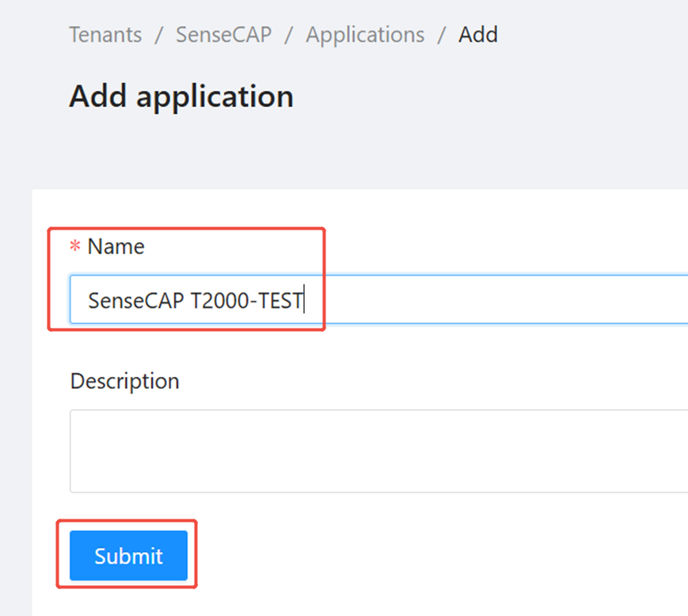Click the slash between Tenants and SenseCAP
Viewport: 688px width, 616px height.
pyautogui.click(x=159, y=35)
